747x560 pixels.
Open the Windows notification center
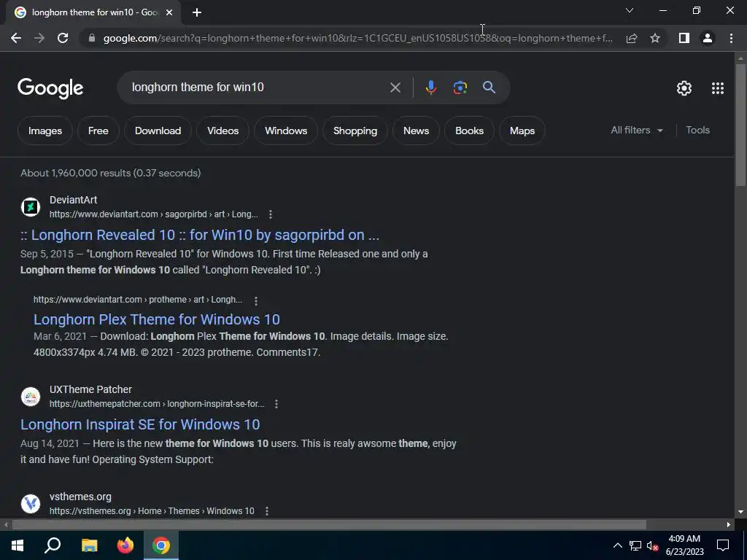coord(723,545)
